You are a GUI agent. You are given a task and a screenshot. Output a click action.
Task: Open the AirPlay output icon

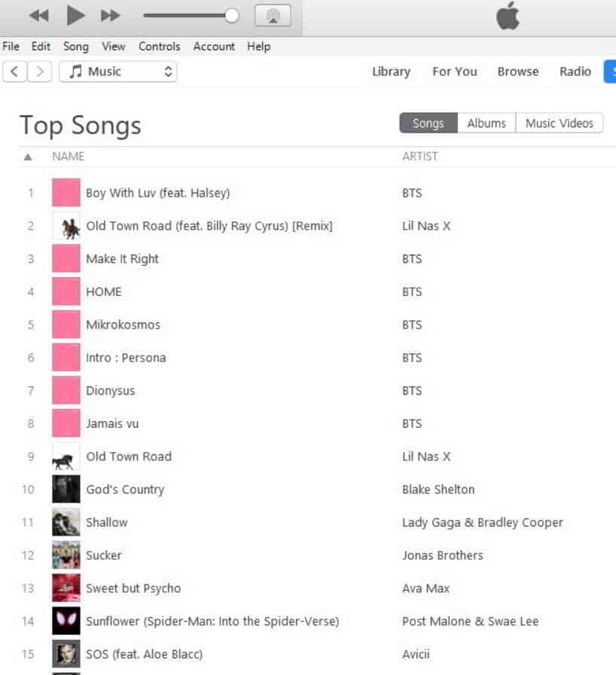coord(273,15)
